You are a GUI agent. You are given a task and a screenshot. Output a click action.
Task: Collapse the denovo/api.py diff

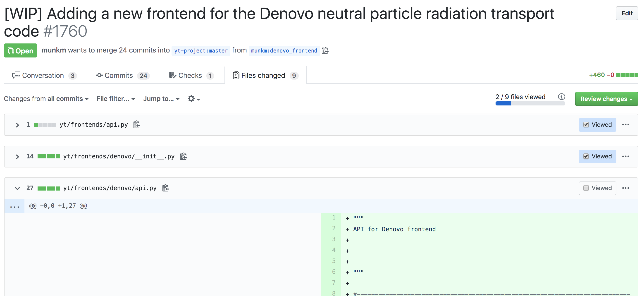[x=17, y=188]
